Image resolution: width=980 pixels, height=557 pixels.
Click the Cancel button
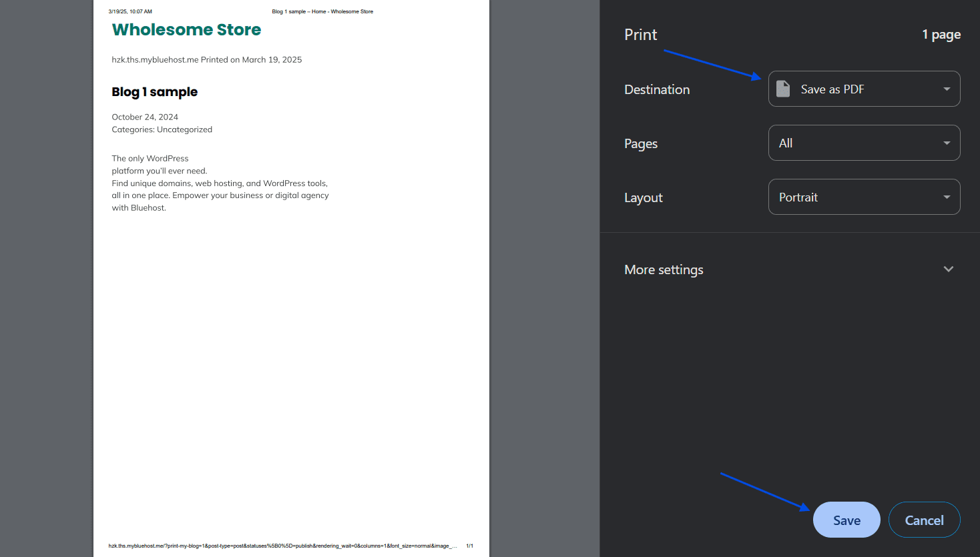(x=924, y=520)
